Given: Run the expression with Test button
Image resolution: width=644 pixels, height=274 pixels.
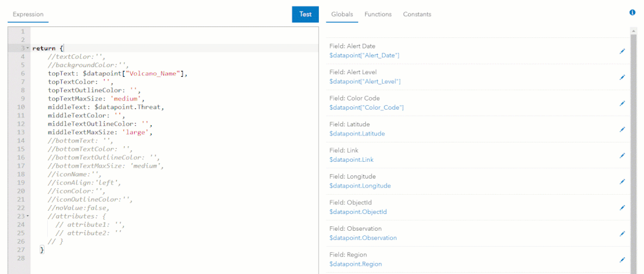Looking at the screenshot, I should pos(305,14).
